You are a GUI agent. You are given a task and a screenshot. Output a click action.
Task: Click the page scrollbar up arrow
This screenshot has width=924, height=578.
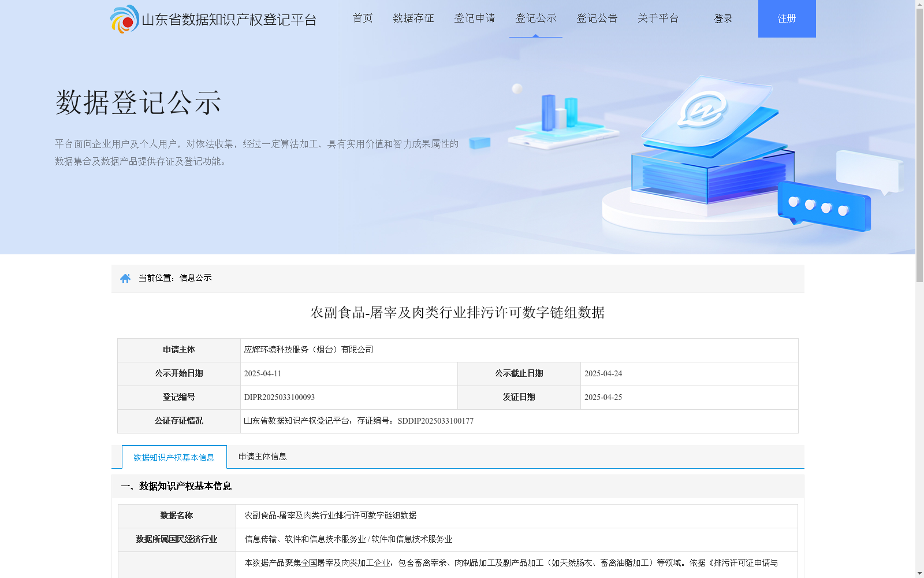point(919,4)
